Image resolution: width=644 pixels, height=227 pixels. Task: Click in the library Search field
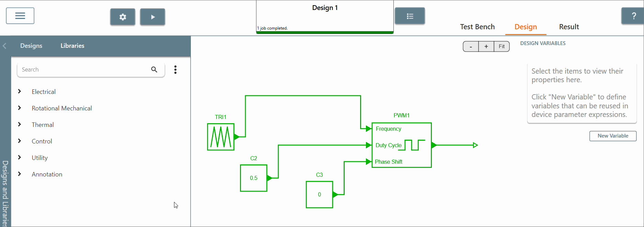click(x=82, y=69)
